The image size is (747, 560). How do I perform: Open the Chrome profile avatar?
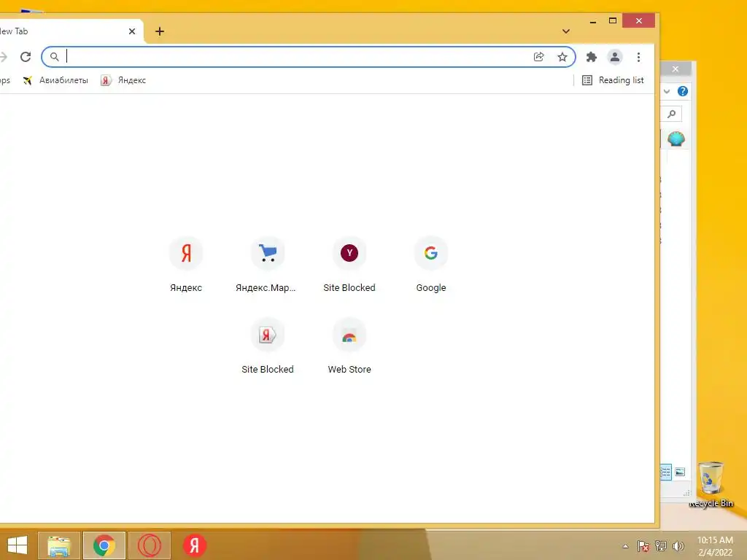[x=615, y=57]
